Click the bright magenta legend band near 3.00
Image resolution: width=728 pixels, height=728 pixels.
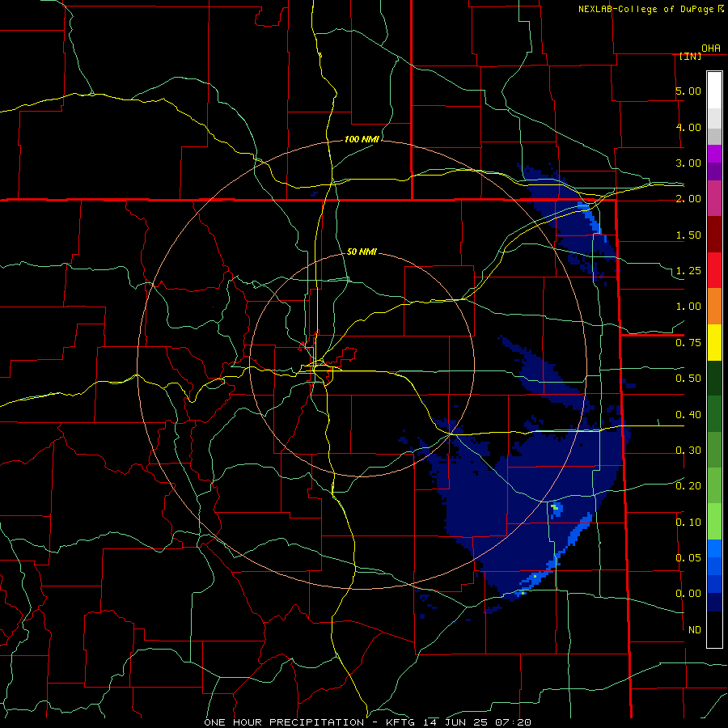pos(714,154)
